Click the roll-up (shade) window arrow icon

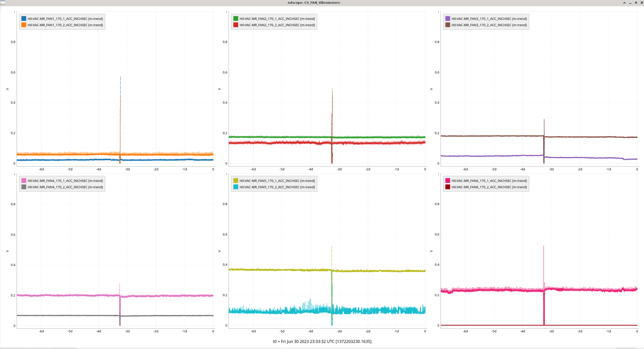(x=624, y=3)
